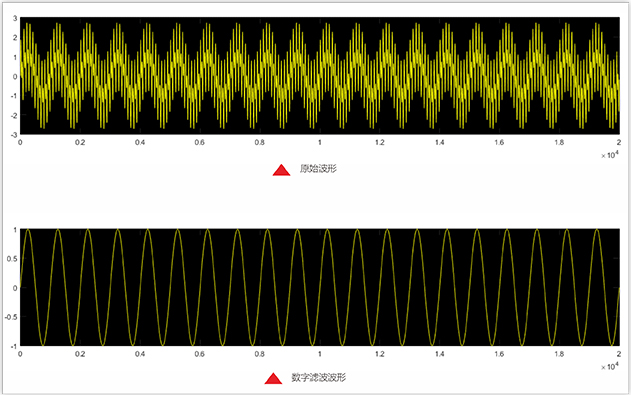Click the ×10⁴ exponent under the original waveform
631x395 pixels.
point(610,155)
